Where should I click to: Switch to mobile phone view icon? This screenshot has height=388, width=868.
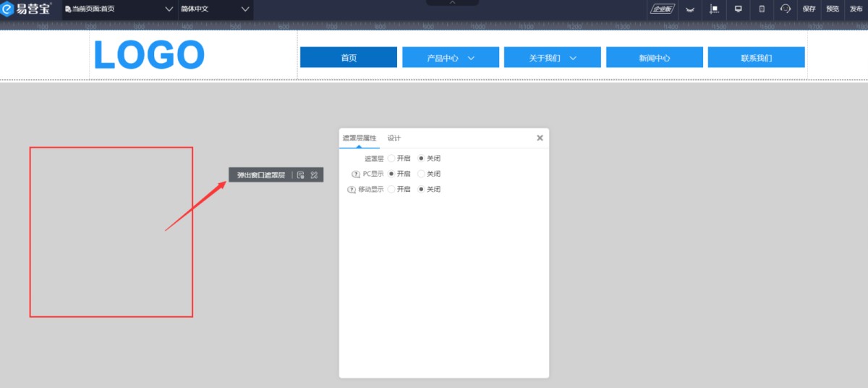[x=762, y=9]
